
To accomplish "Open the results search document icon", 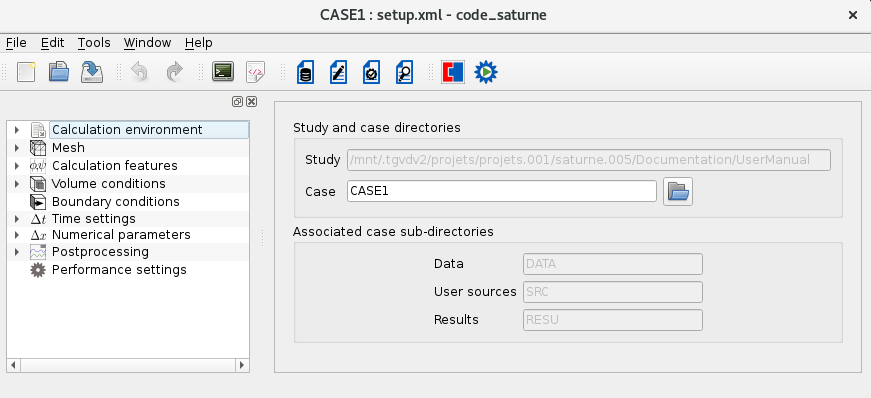I will [404, 72].
